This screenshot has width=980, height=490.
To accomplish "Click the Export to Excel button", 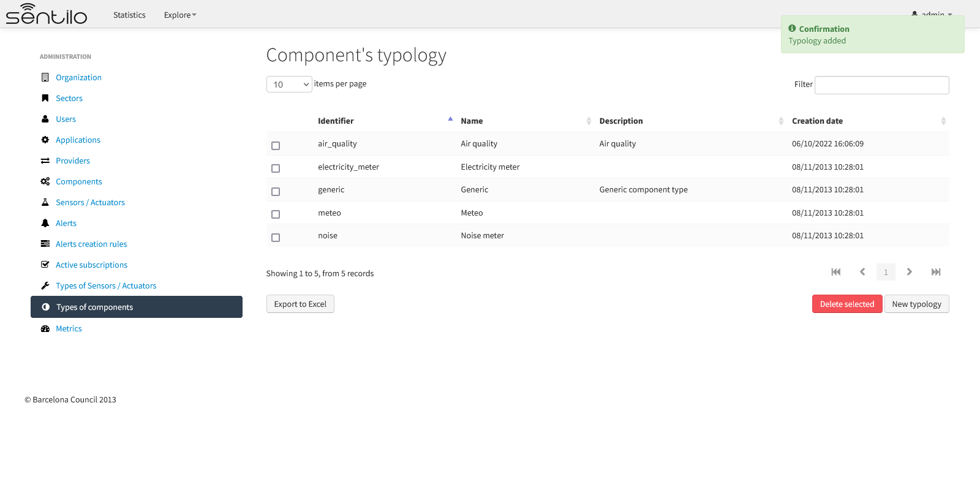I will [300, 304].
